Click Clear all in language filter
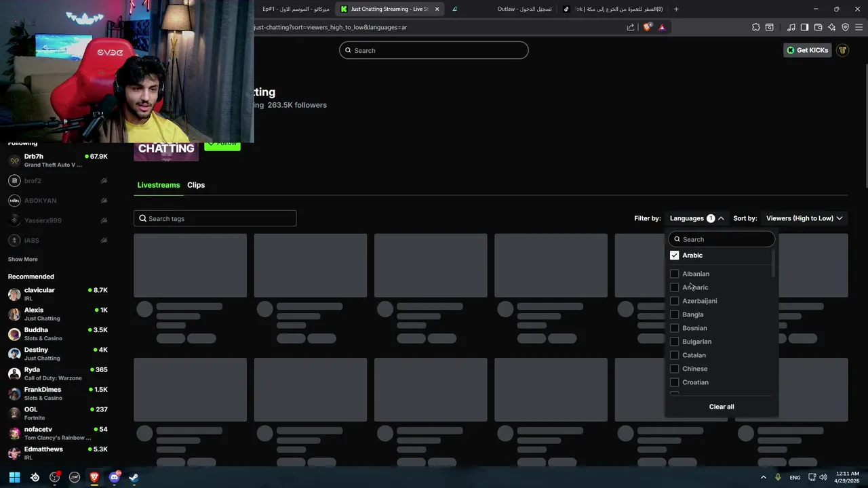868x488 pixels. click(722, 407)
